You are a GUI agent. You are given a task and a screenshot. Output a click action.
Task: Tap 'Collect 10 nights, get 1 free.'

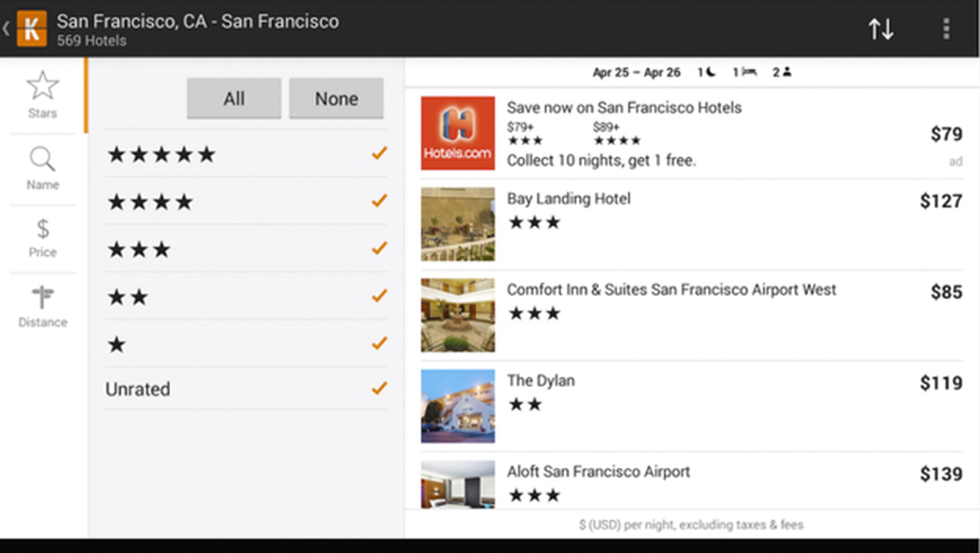[x=601, y=161]
